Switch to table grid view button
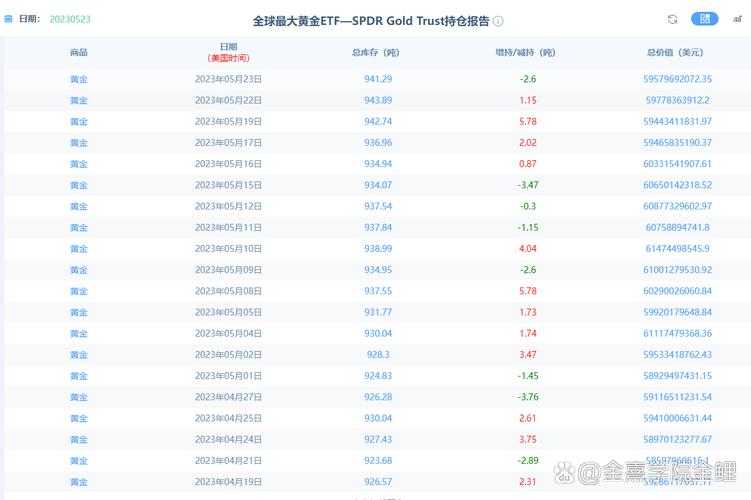Viewport: 751px width, 500px height. 705,19
